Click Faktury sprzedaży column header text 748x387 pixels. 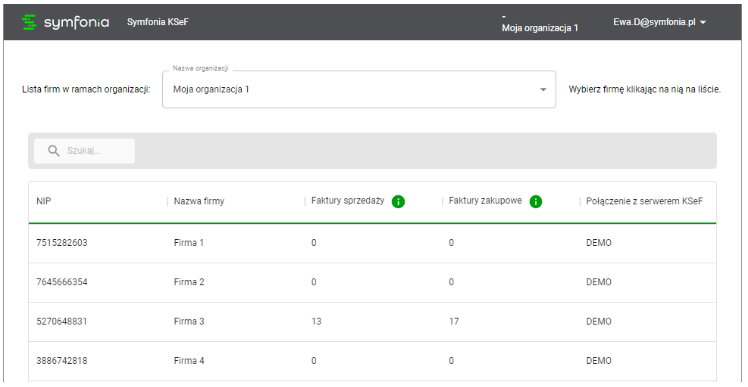point(348,201)
